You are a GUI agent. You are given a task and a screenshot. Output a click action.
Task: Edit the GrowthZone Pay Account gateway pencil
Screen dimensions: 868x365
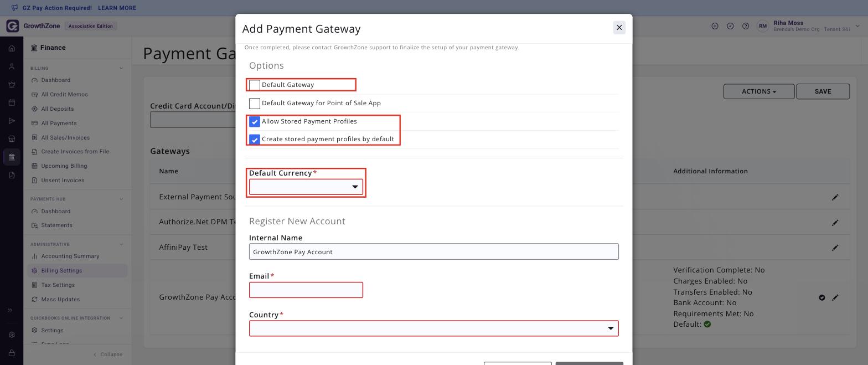(x=835, y=297)
